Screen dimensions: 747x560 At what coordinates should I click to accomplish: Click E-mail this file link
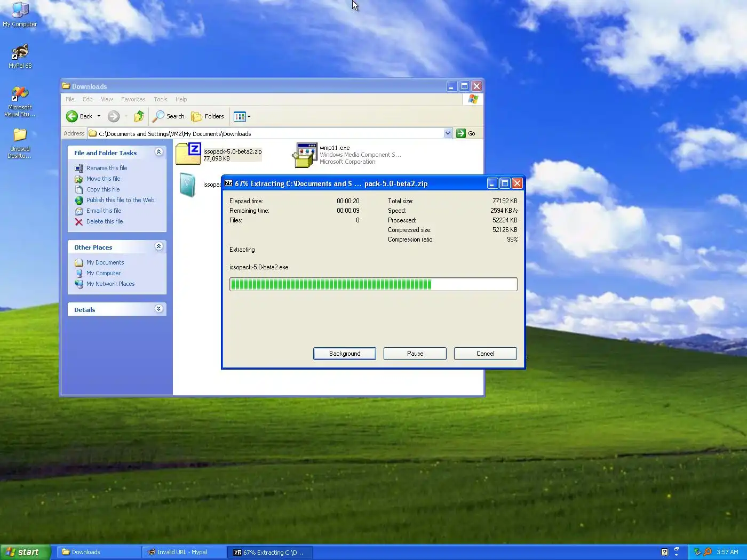point(104,211)
